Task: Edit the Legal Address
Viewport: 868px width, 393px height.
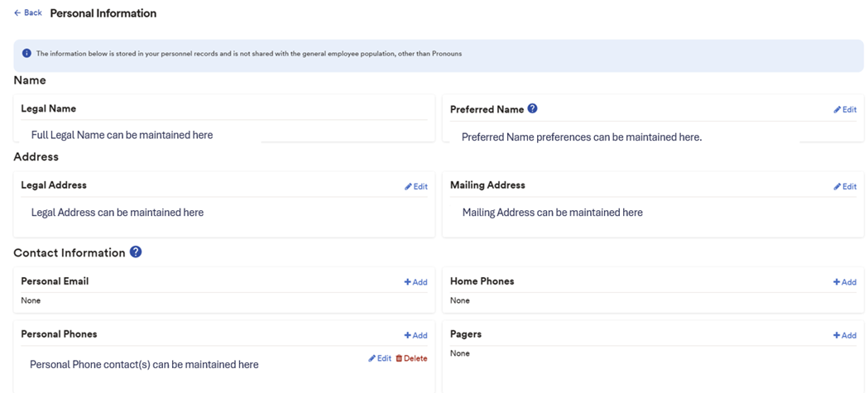Action: [x=416, y=187]
